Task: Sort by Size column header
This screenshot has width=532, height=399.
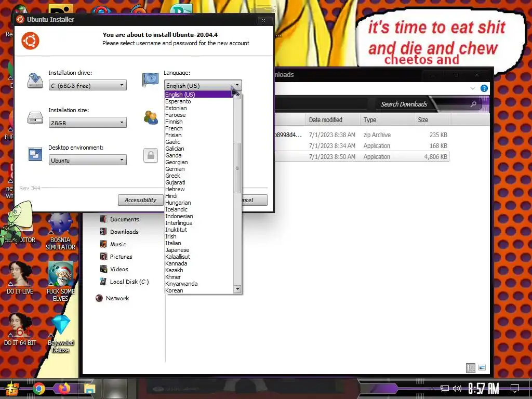Action: point(433,120)
